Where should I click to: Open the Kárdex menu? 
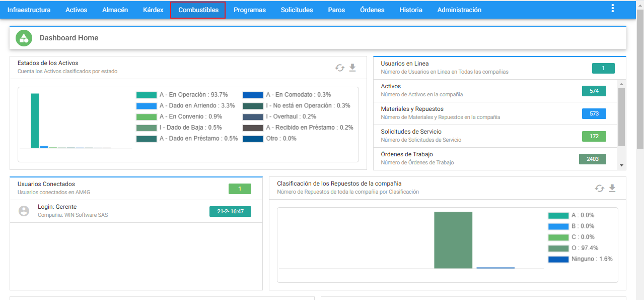(x=153, y=10)
